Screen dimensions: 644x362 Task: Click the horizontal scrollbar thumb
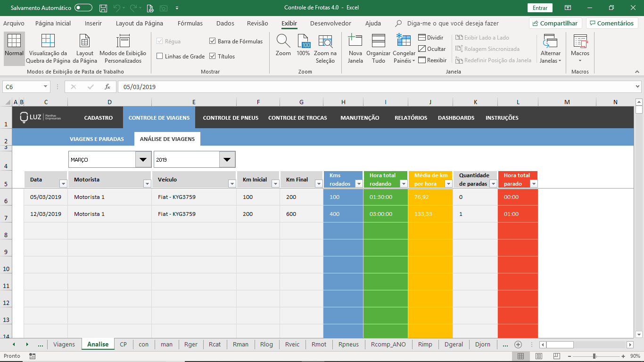pos(560,345)
